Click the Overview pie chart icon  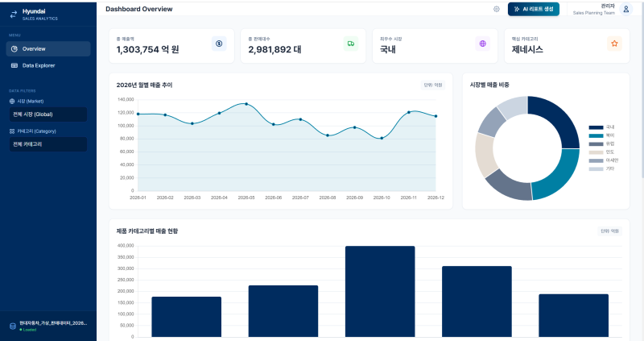(14, 49)
